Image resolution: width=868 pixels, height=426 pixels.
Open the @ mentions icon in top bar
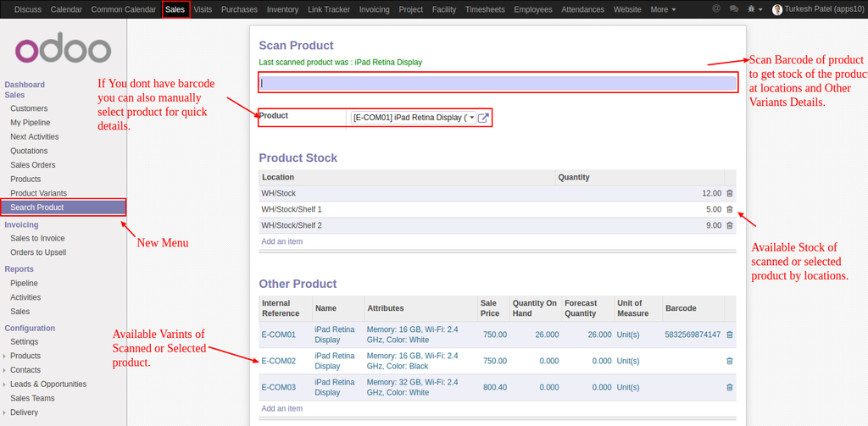coord(716,9)
